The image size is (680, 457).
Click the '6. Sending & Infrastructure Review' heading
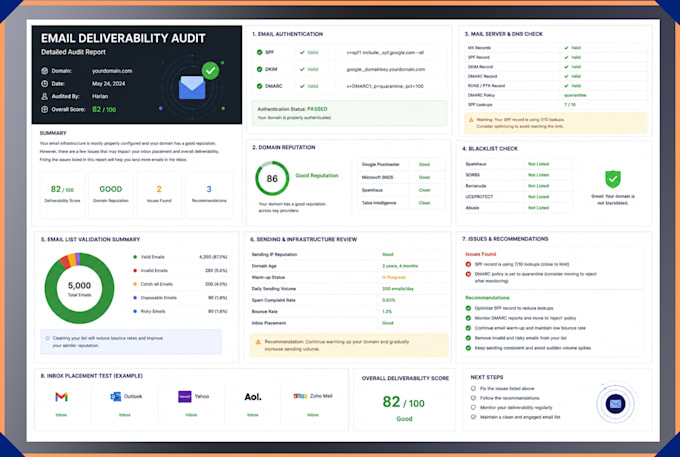(x=304, y=239)
